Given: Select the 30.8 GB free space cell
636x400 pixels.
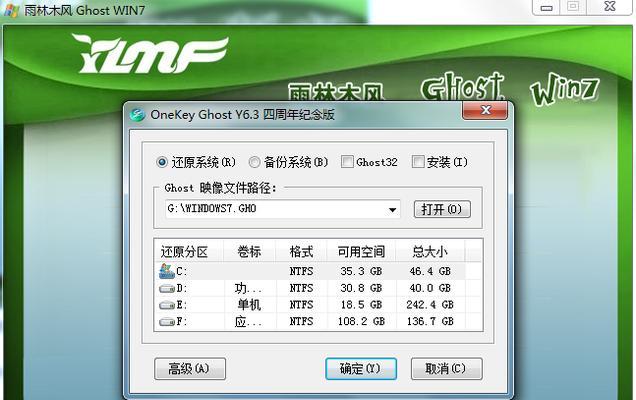Looking at the screenshot, I should [x=361, y=288].
